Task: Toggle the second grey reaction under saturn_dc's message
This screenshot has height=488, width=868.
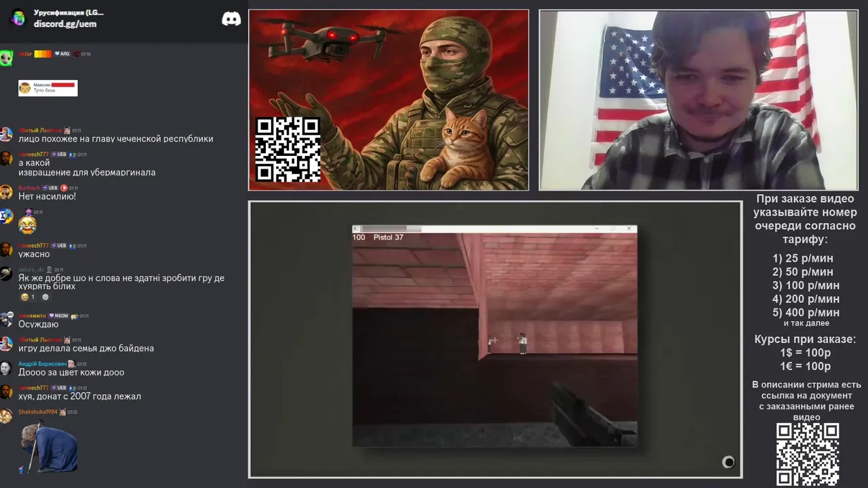Action: pos(45,297)
